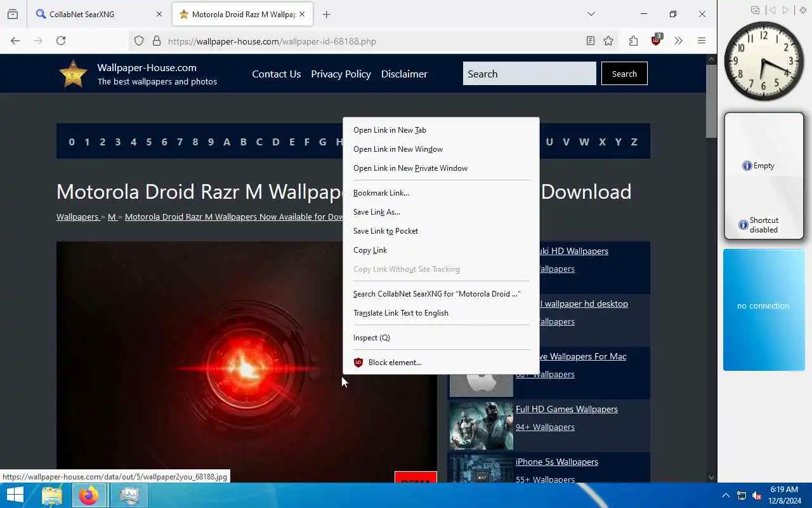This screenshot has height=508, width=812.
Task: Select Translate Link Text to English
Action: 441,313
